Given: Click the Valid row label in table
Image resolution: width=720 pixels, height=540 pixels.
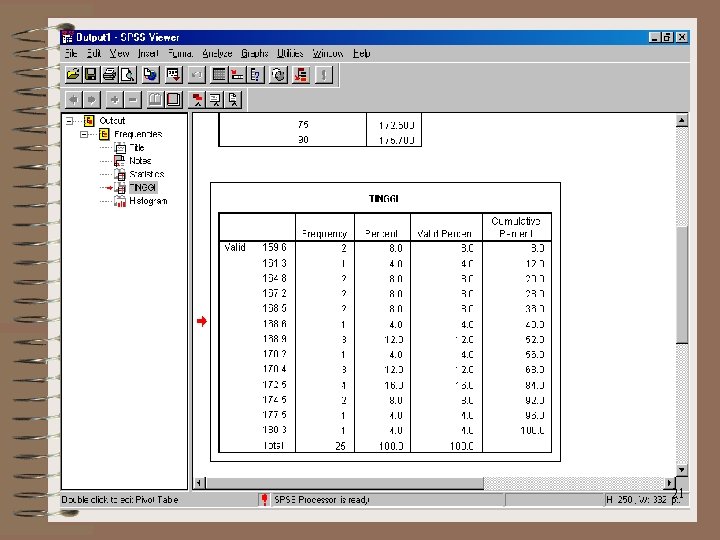Looking at the screenshot, I should [235, 248].
